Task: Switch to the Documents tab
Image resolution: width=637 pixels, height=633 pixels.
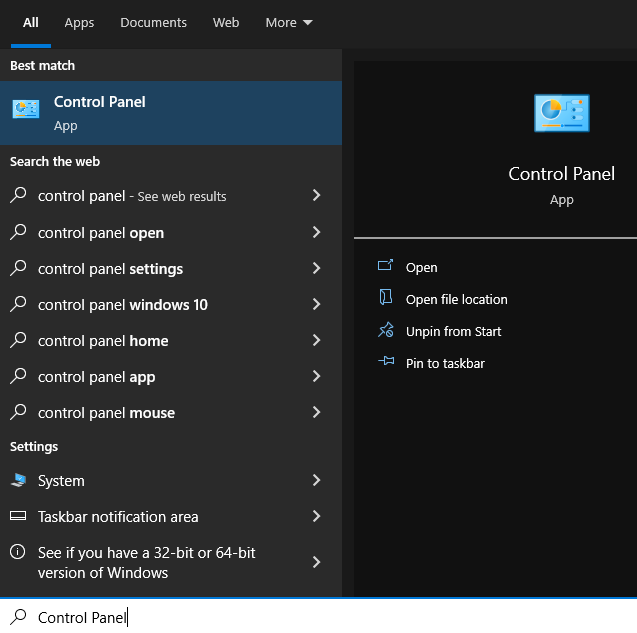Action: point(154,23)
